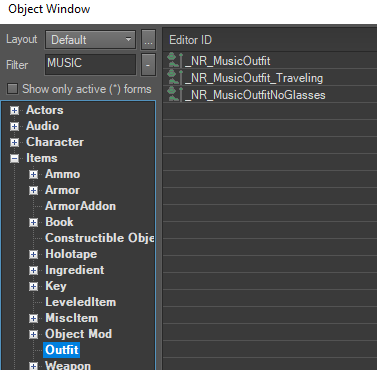Expand the Audio tree node
The width and height of the screenshot is (377, 370).
[x=14, y=126]
